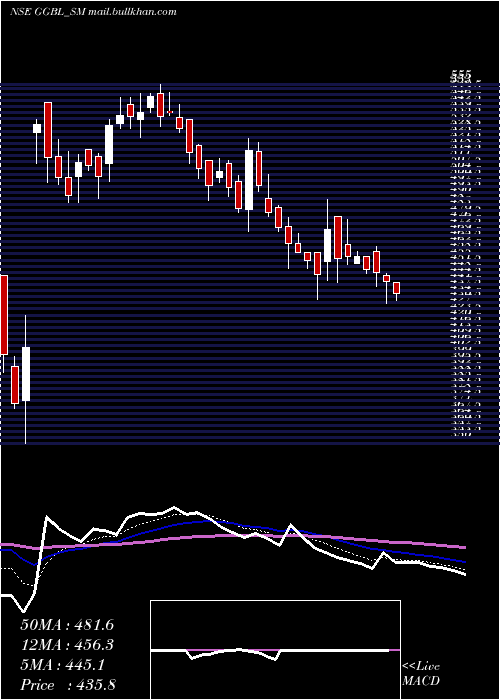
Task: Click the 'Price : 435.8' readout
Action: click(68, 685)
